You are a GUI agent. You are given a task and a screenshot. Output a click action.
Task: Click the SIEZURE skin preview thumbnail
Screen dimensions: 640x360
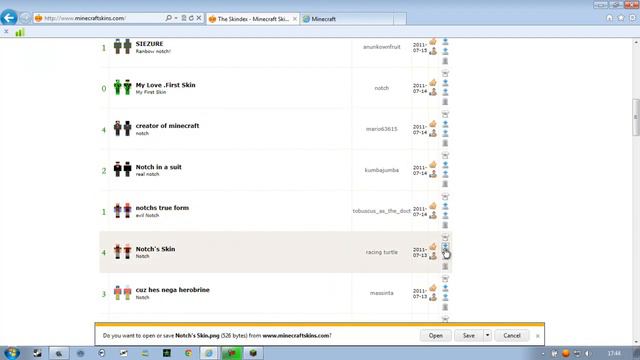coord(122,47)
